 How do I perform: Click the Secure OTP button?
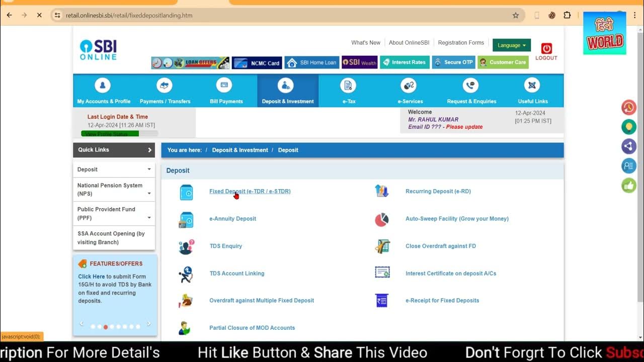[453, 62]
